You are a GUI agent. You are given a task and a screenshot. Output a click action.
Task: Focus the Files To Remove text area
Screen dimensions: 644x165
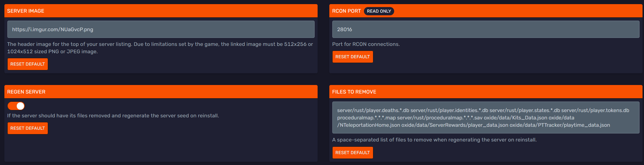pyautogui.click(x=485, y=118)
